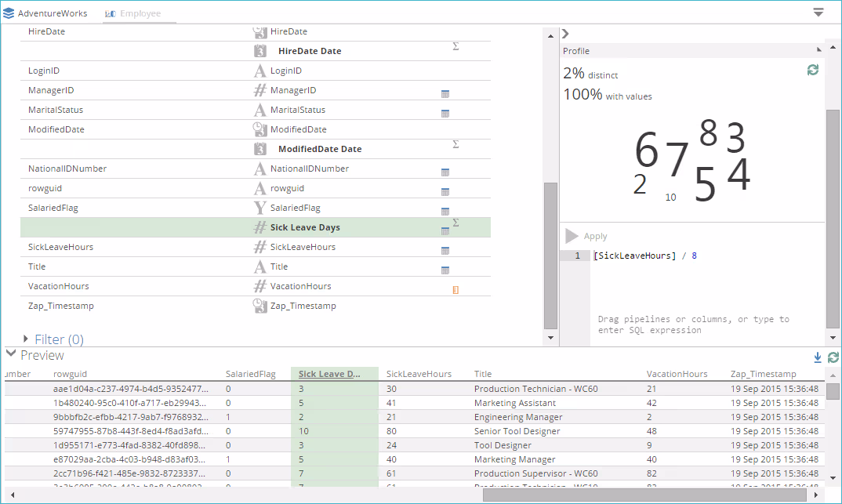Collapse the right side panel chevron
The width and height of the screenshot is (842, 504).
point(565,34)
